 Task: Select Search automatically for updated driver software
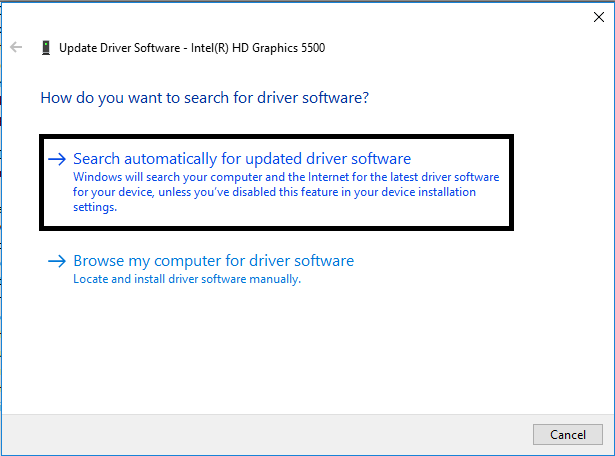click(242, 159)
